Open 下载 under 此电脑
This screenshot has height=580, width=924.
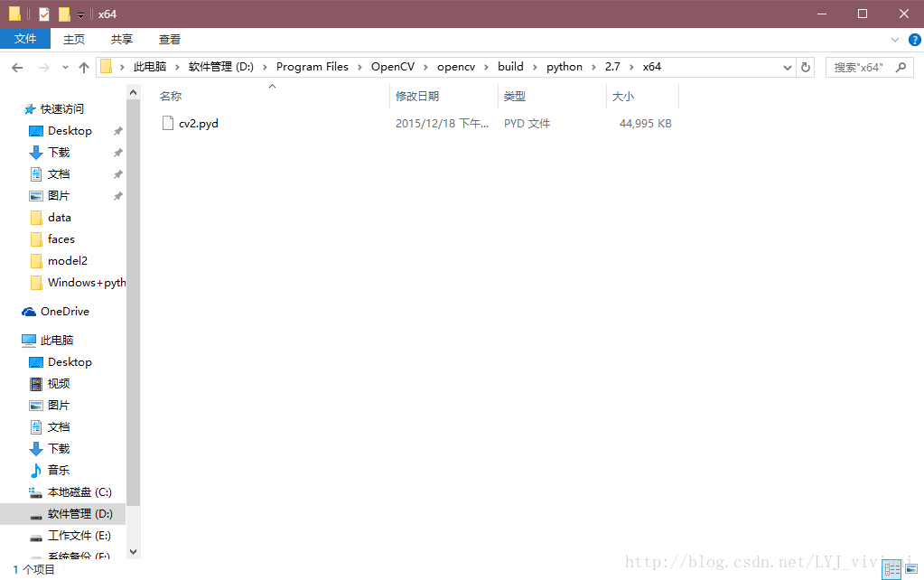point(59,449)
